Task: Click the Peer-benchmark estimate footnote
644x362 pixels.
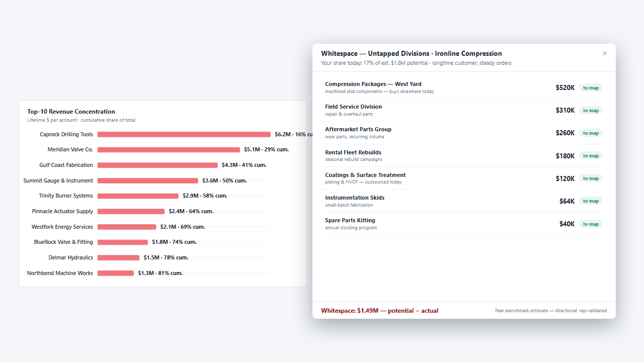Action: (551, 311)
